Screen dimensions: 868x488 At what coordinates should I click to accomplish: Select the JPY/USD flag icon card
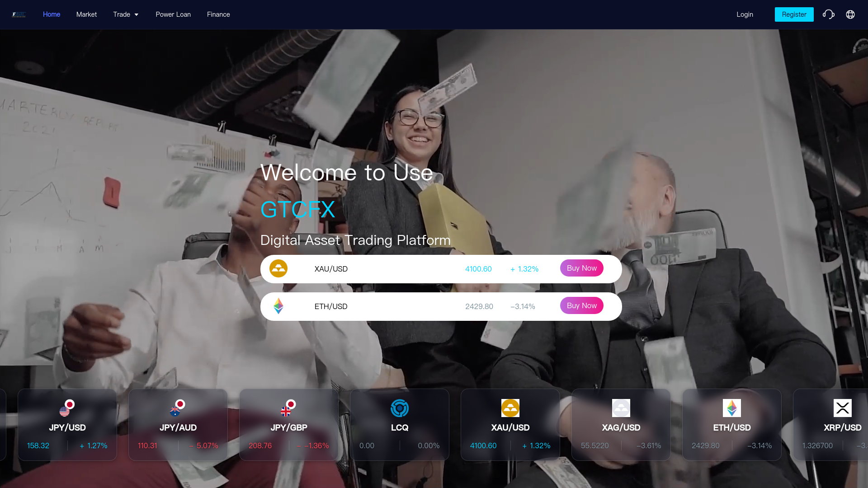[67, 408]
